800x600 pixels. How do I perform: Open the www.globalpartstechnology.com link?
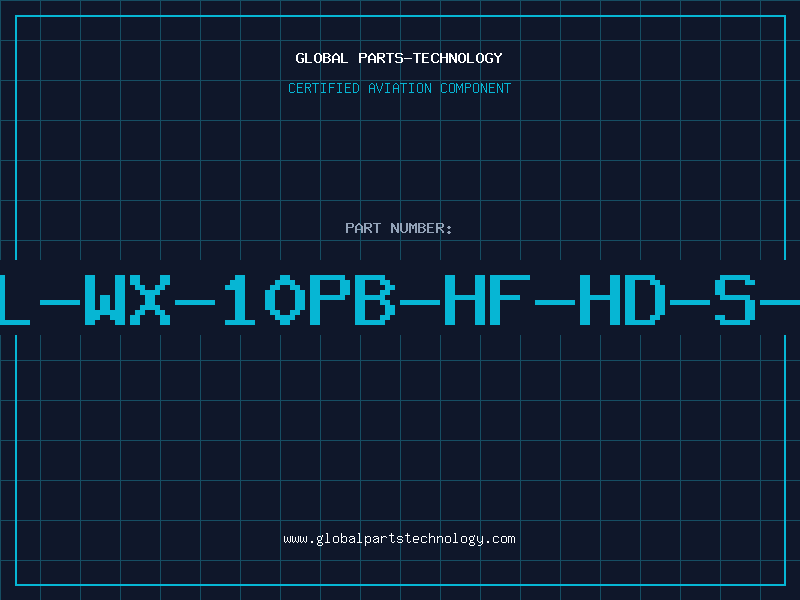(399, 539)
